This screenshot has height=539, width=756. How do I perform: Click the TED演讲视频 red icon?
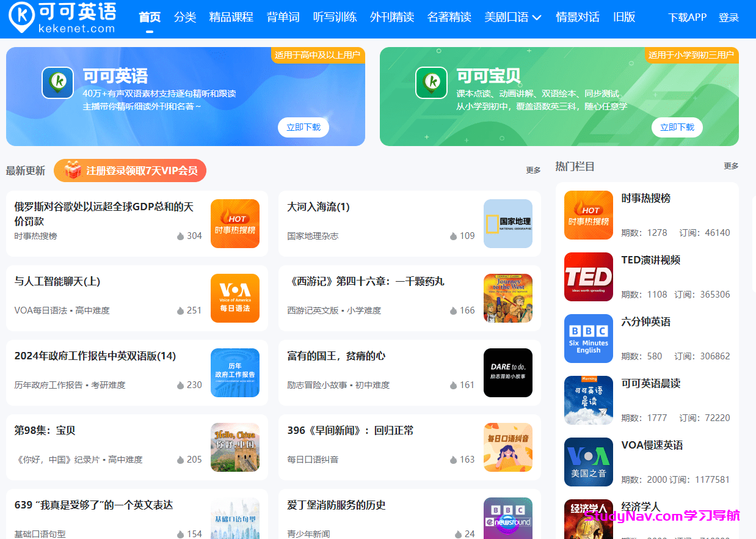(x=588, y=277)
